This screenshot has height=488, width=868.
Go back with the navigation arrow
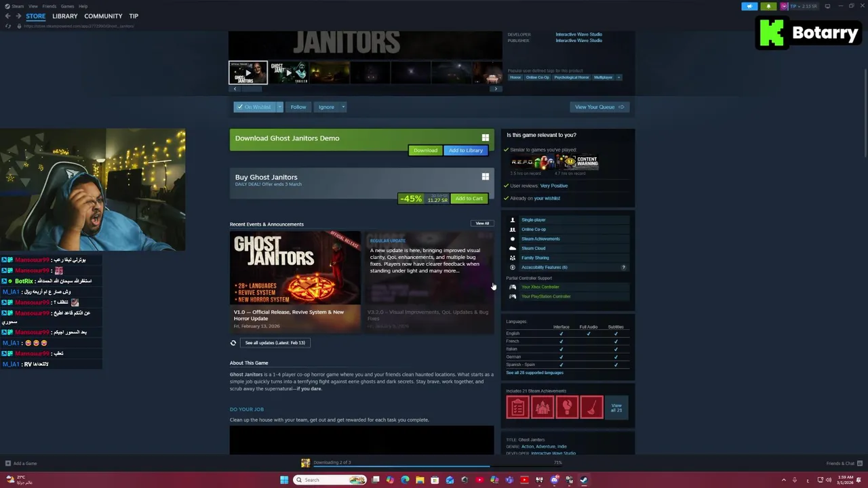(x=7, y=16)
